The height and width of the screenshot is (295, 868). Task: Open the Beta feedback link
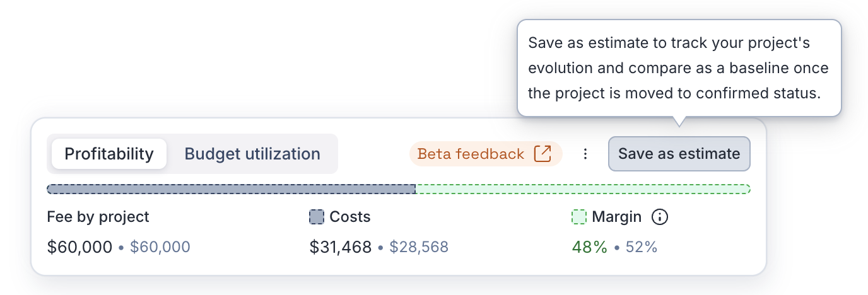point(471,154)
